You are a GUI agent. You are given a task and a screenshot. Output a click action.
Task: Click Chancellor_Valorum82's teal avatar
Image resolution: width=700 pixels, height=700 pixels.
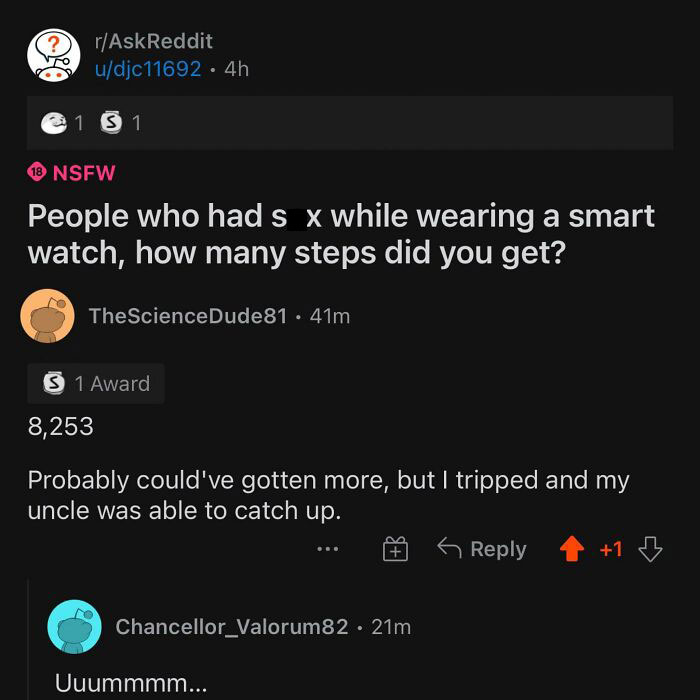pyautogui.click(x=75, y=626)
